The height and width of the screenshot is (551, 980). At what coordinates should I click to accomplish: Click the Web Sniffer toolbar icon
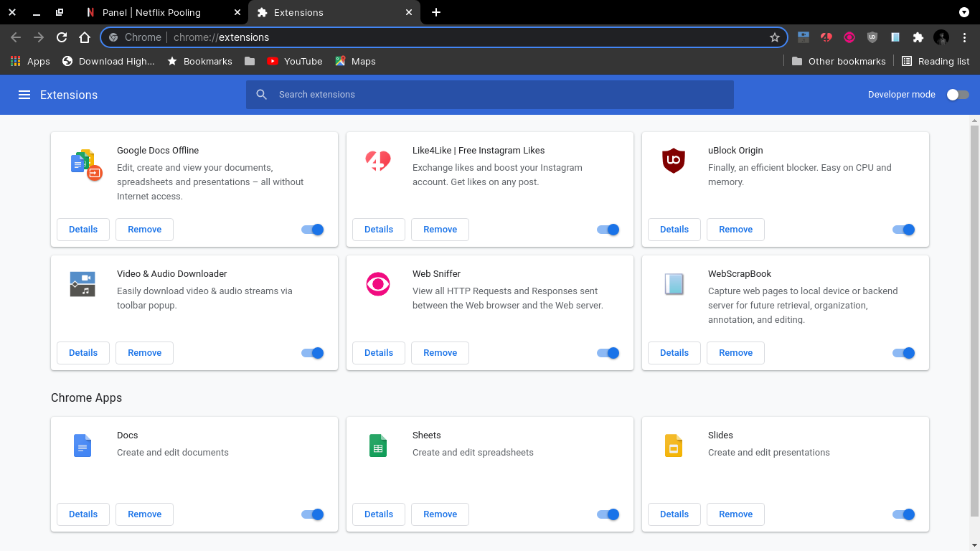tap(849, 37)
